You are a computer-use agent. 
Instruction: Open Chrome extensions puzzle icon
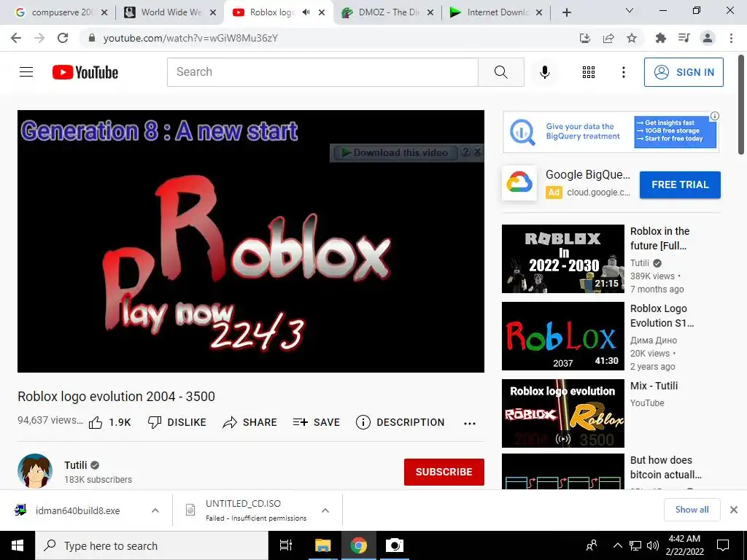[660, 38]
